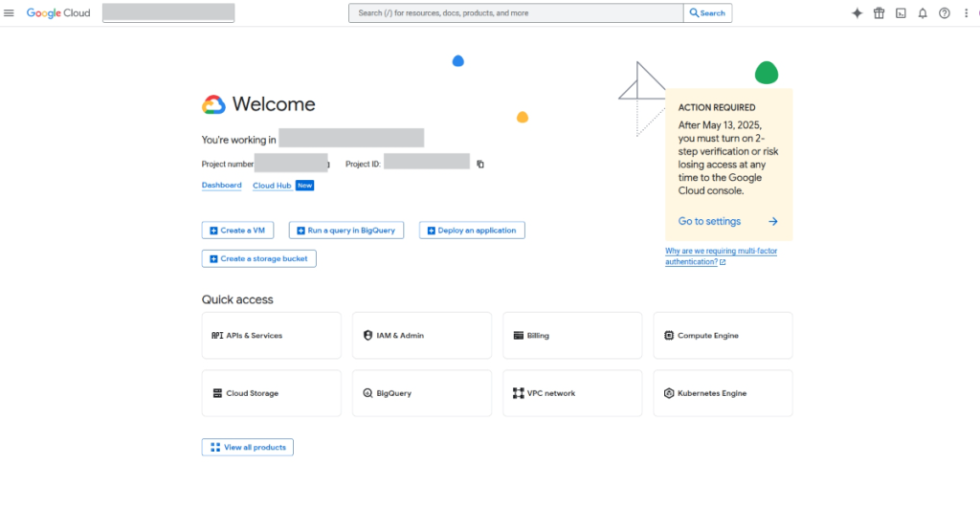Click the shield icon in IAM & Admin card
Screen dimensions: 980x508
367,336
